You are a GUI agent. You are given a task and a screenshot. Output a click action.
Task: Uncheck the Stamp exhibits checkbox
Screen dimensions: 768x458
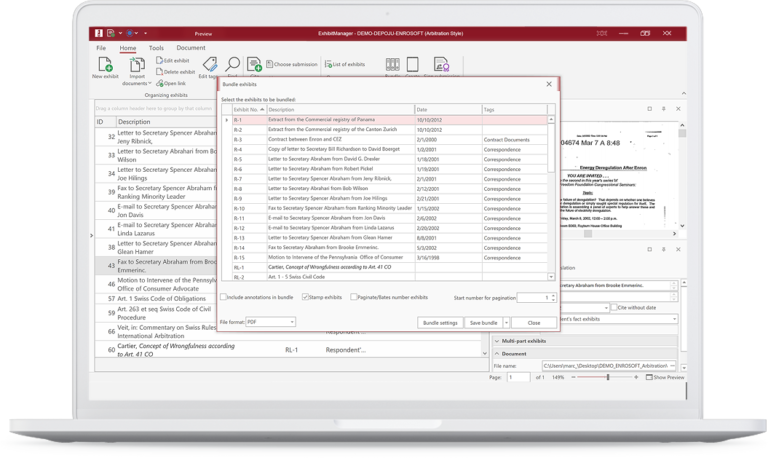(305, 297)
